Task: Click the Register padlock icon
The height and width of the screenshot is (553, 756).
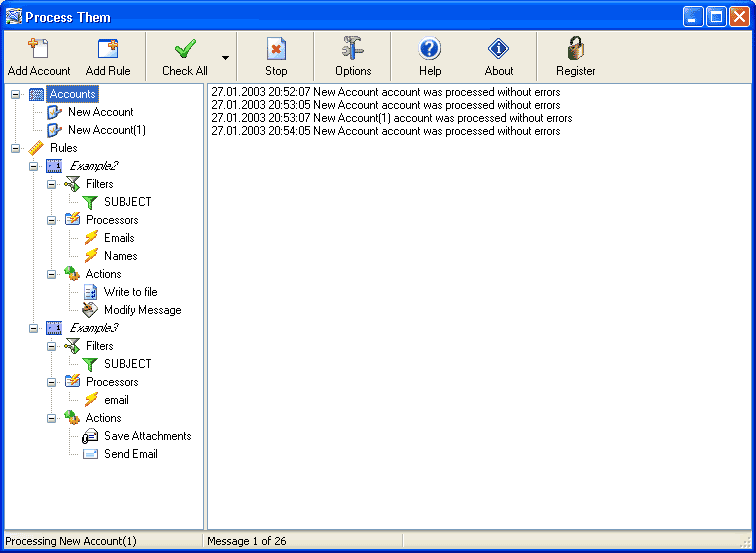Action: tap(576, 48)
